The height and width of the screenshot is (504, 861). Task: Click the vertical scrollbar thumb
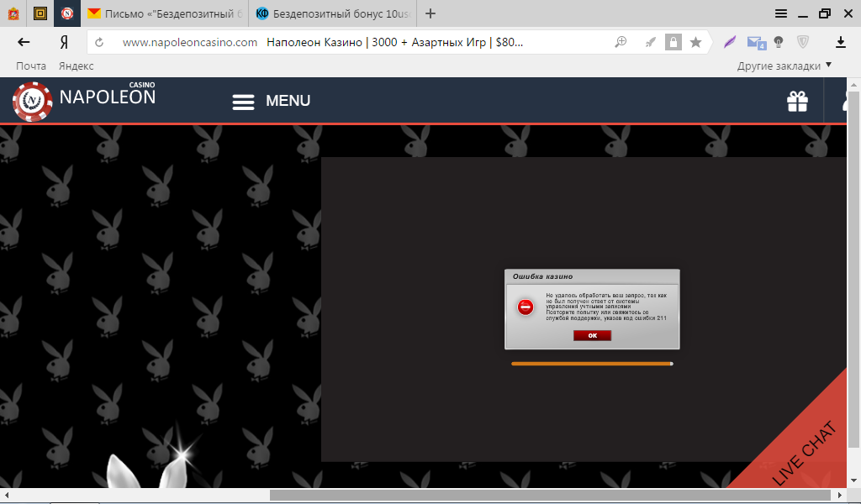pos(853,270)
